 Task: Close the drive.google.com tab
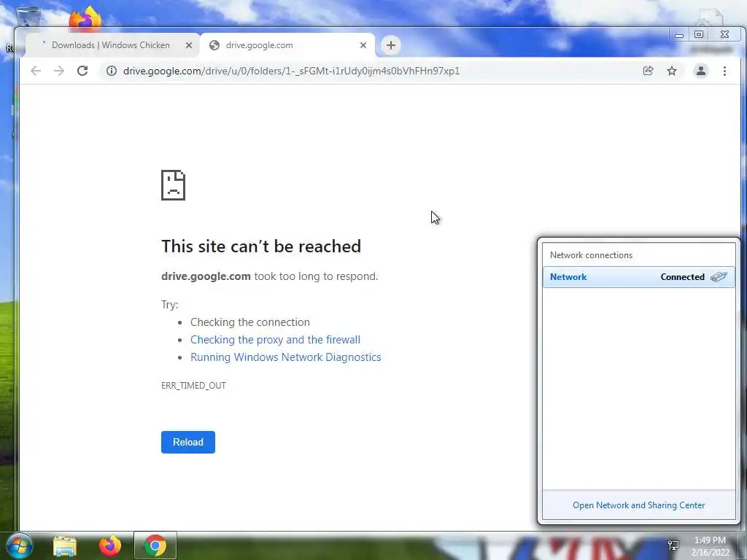pyautogui.click(x=363, y=45)
